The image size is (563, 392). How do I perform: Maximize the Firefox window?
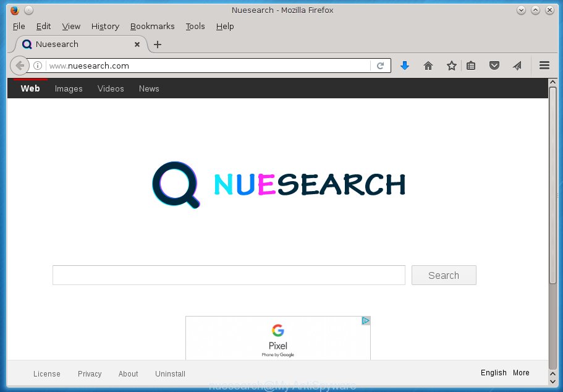coord(535,11)
